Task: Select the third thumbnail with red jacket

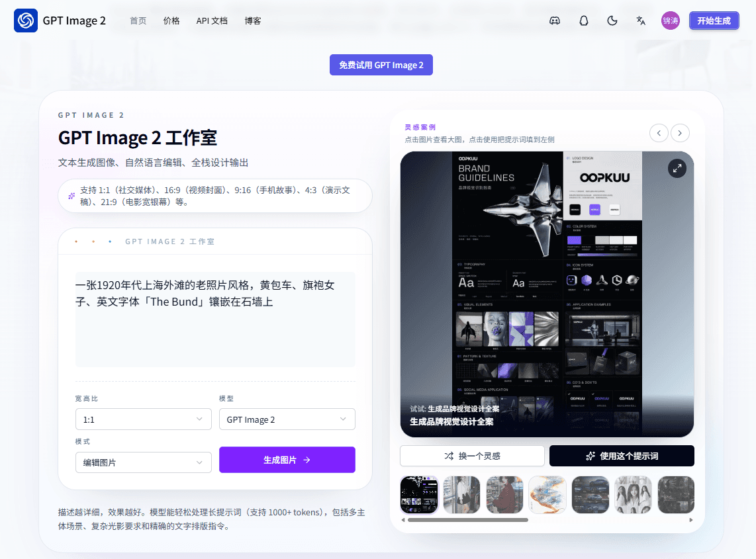Action: [505, 495]
